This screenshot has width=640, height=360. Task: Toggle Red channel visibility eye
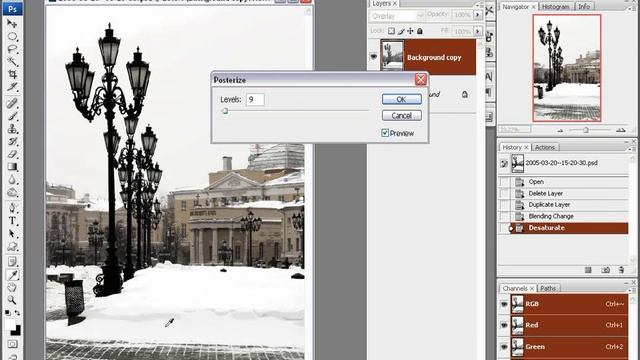[504, 325]
